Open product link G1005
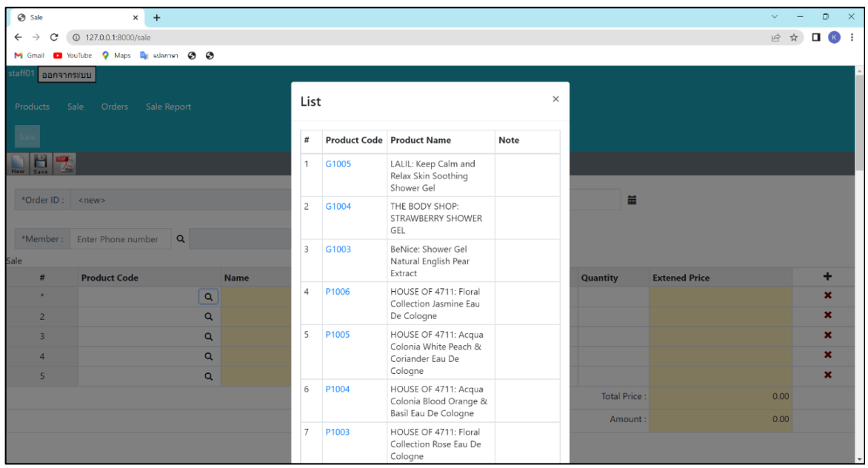Image resolution: width=868 pixels, height=468 pixels. (x=338, y=164)
